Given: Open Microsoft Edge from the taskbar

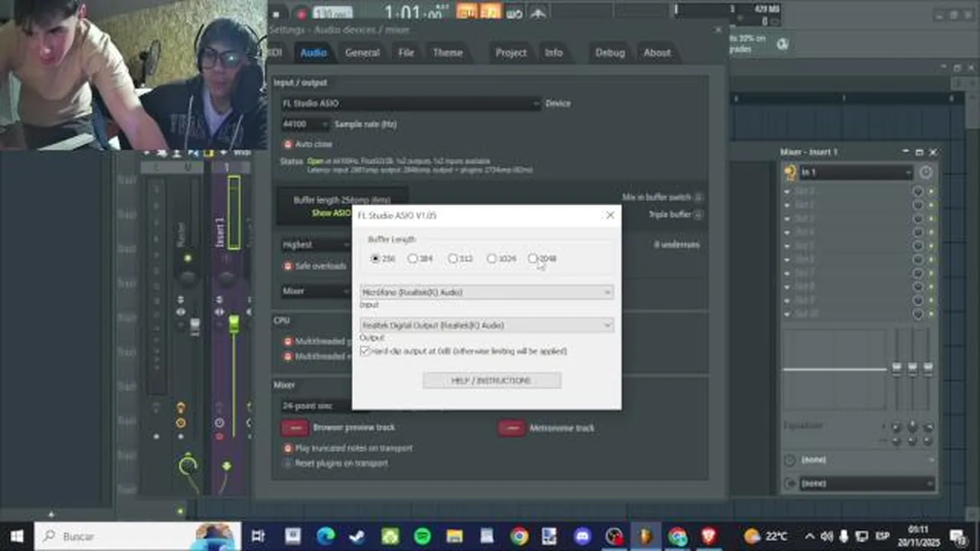Looking at the screenshot, I should coord(326,536).
